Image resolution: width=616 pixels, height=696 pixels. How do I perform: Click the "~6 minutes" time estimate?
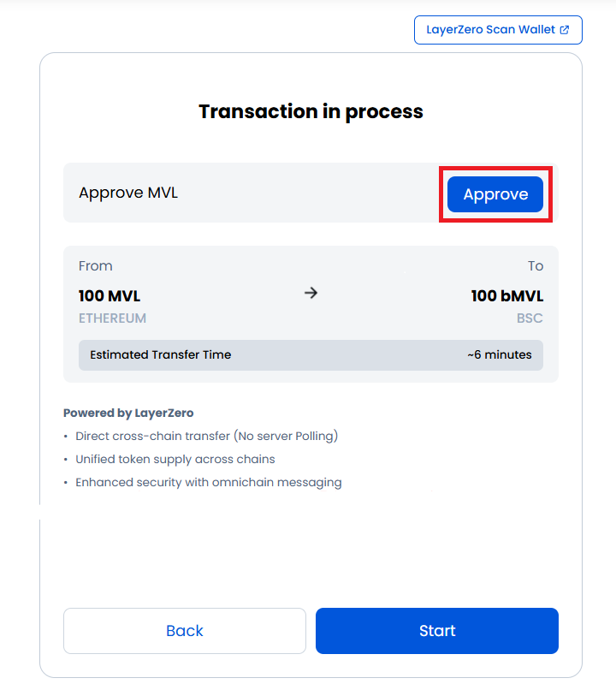click(x=499, y=354)
